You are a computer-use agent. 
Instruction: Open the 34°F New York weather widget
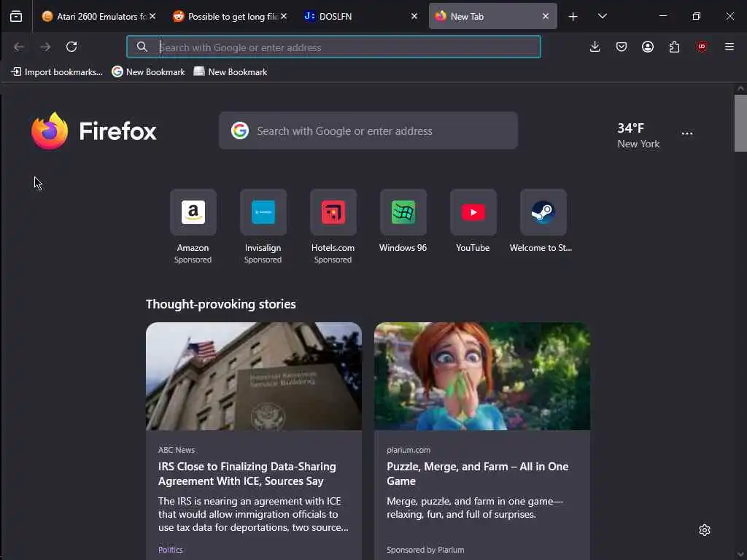coord(638,135)
